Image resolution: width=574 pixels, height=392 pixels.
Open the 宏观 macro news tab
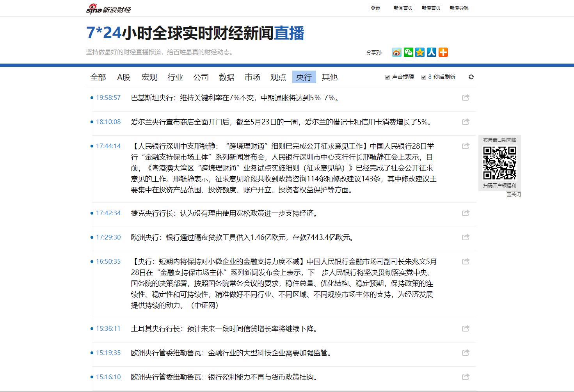tap(149, 77)
